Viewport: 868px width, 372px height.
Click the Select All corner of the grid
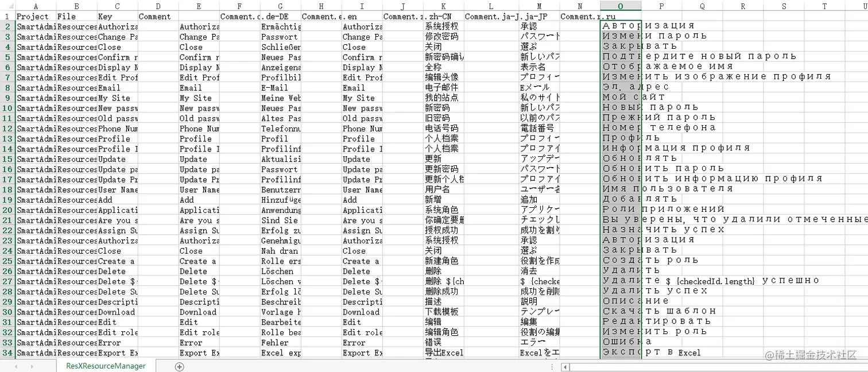coord(7,6)
